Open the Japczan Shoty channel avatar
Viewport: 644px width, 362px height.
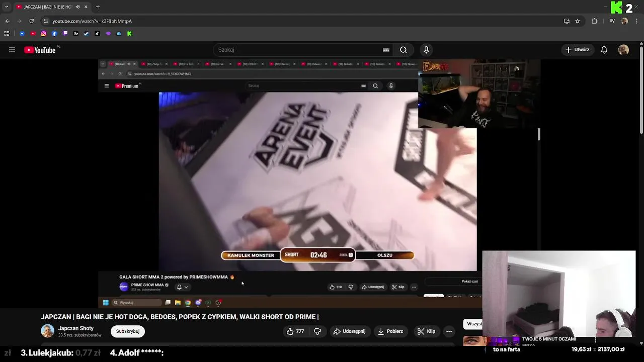click(x=48, y=331)
